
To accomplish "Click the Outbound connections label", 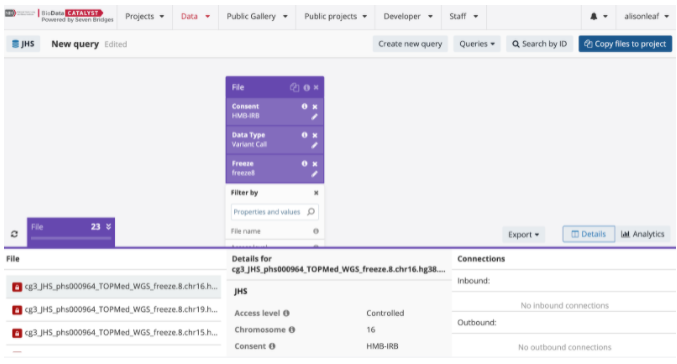I will 477,323.
